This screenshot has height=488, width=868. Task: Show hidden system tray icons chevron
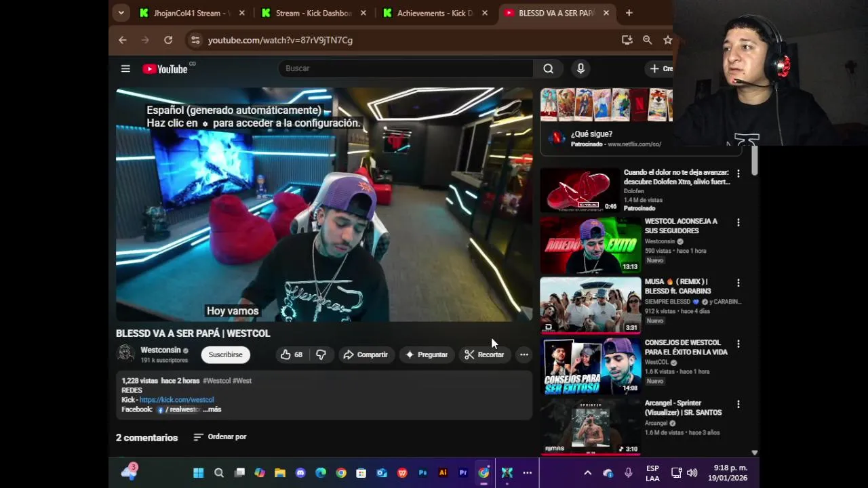point(588,473)
